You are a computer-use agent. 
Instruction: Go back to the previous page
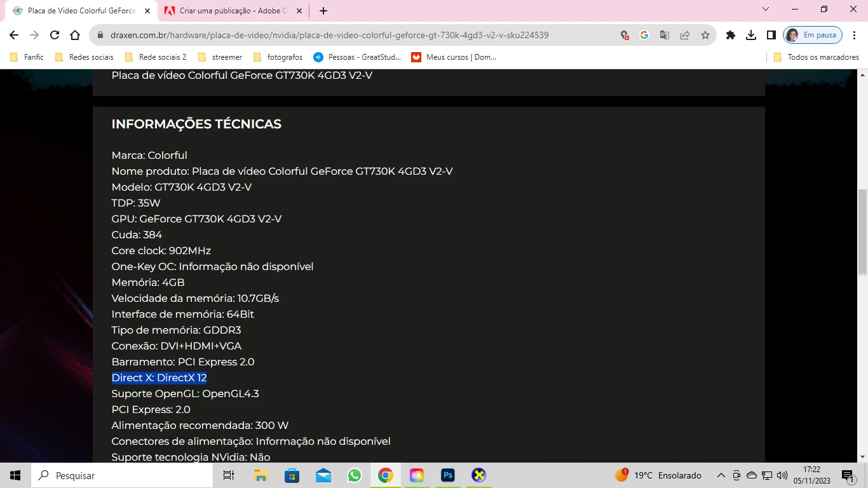[x=14, y=36]
